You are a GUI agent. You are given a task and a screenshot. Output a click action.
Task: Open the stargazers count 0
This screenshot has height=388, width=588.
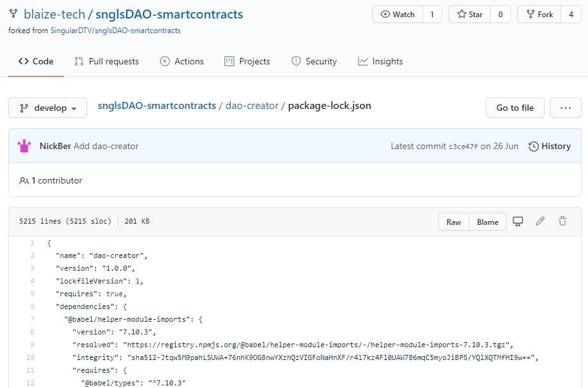click(x=500, y=14)
